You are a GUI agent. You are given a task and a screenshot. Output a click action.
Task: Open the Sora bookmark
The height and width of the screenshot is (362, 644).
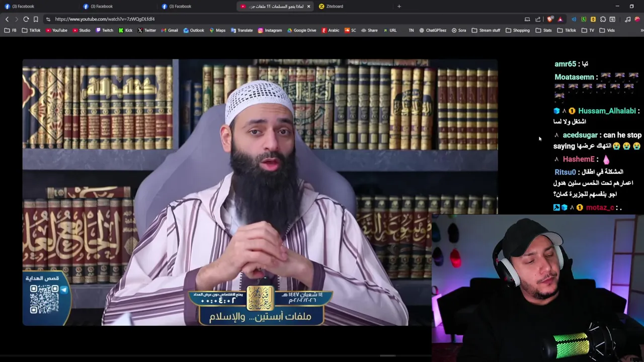459,30
